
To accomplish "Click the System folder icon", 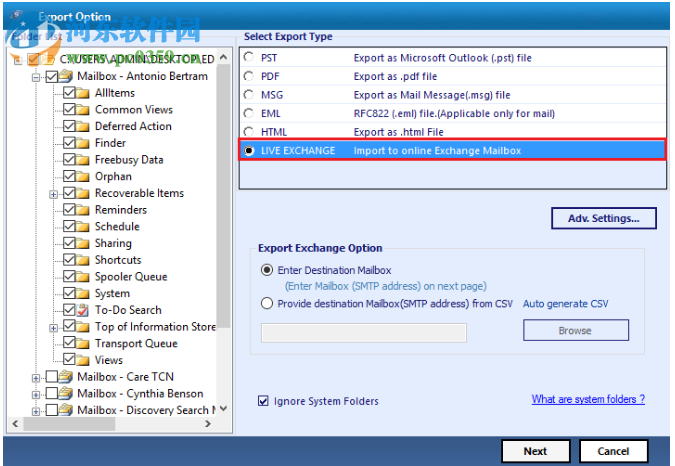I will coord(83,293).
